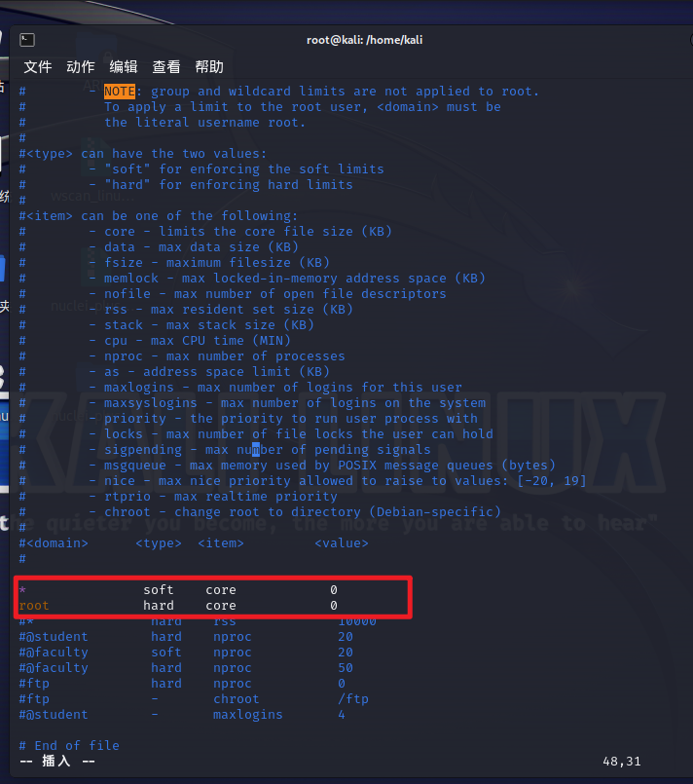Viewport: 693px width, 784px height.
Task: Open the 文件 (File) menu
Action: tap(38, 67)
